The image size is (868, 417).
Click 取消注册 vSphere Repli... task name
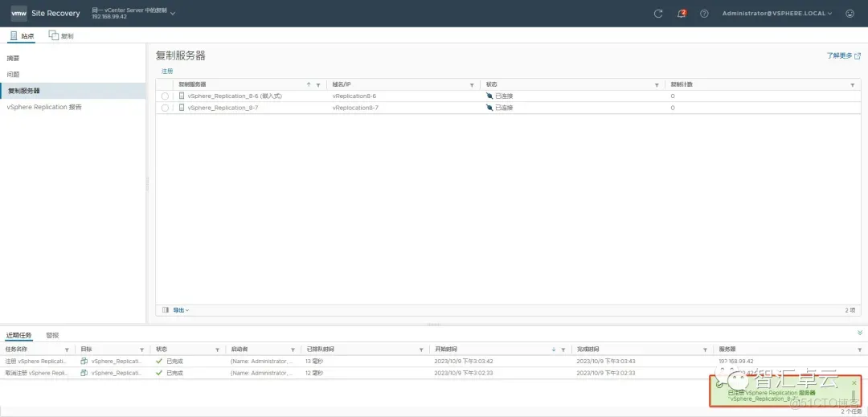(x=36, y=373)
